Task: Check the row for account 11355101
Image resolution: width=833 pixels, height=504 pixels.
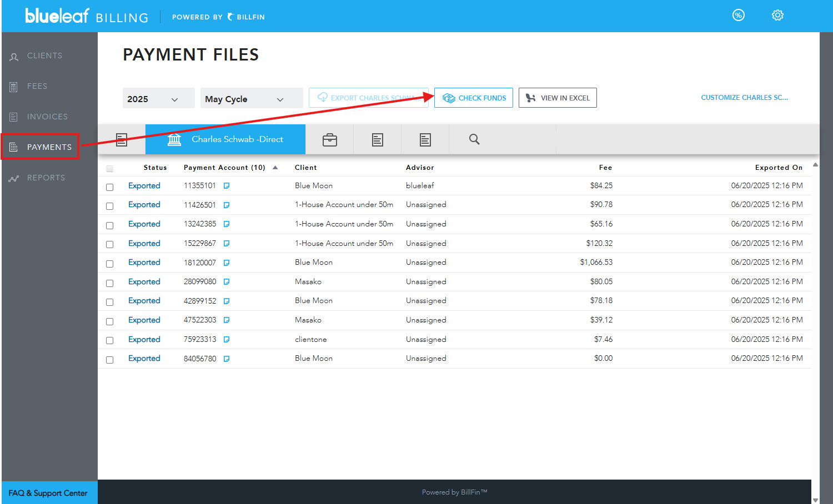Action: pyautogui.click(x=109, y=187)
